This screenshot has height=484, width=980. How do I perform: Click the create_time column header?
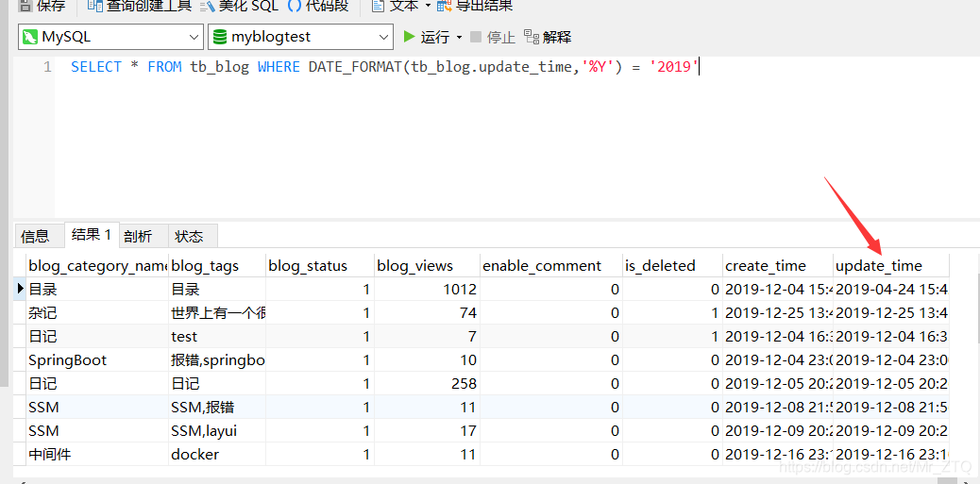pos(778,266)
